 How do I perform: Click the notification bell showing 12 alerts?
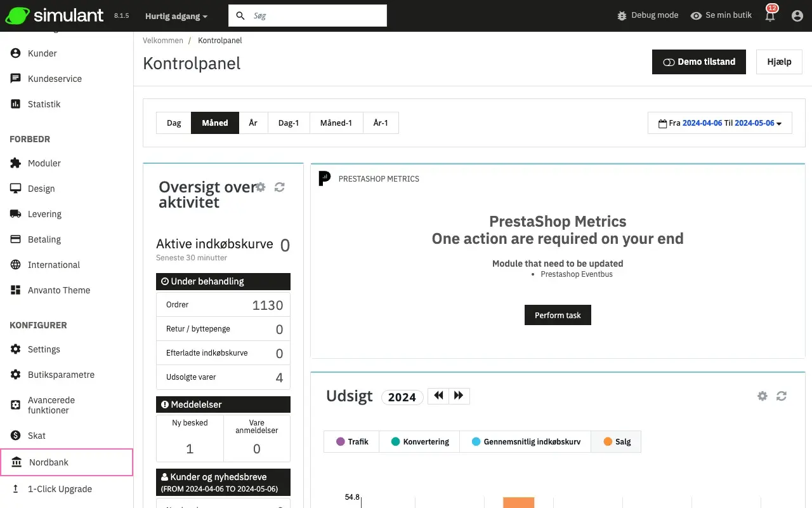tap(769, 15)
